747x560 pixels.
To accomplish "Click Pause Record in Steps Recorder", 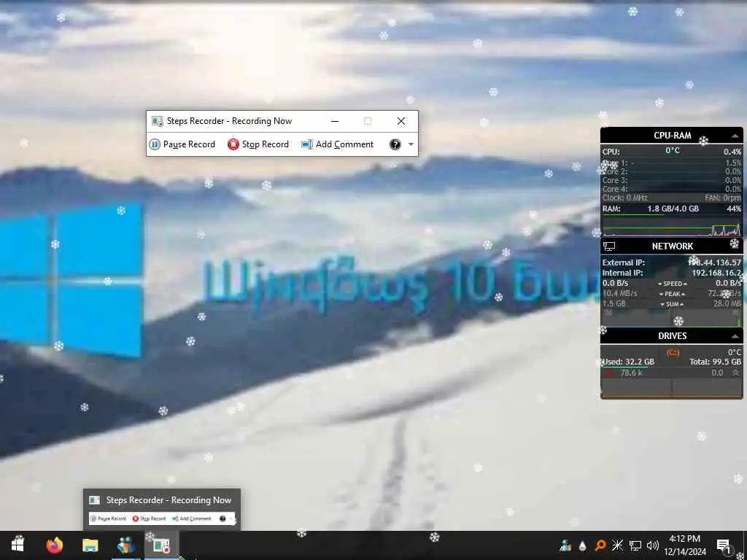I will pos(182,144).
